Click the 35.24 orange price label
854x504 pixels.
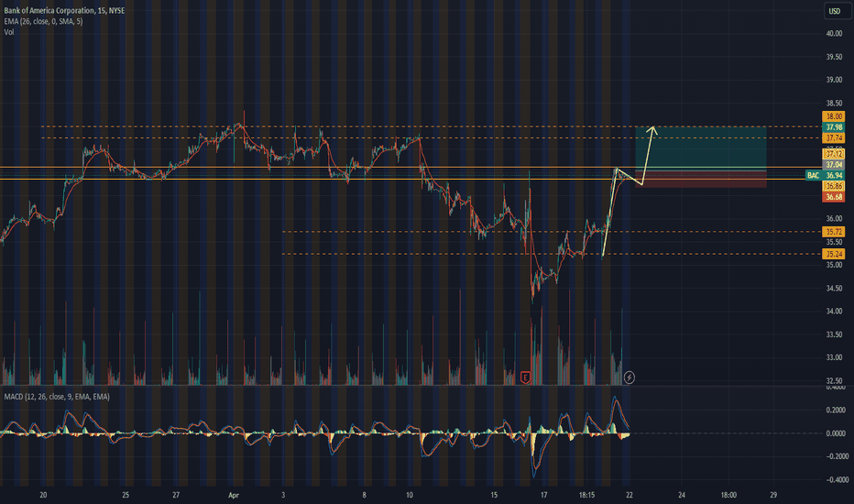833,254
